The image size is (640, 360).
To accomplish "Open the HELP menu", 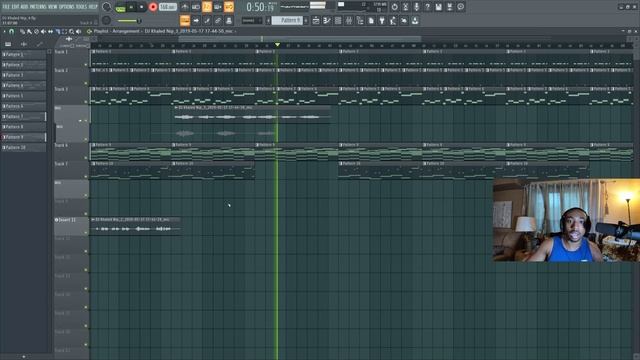I will coord(93,7).
